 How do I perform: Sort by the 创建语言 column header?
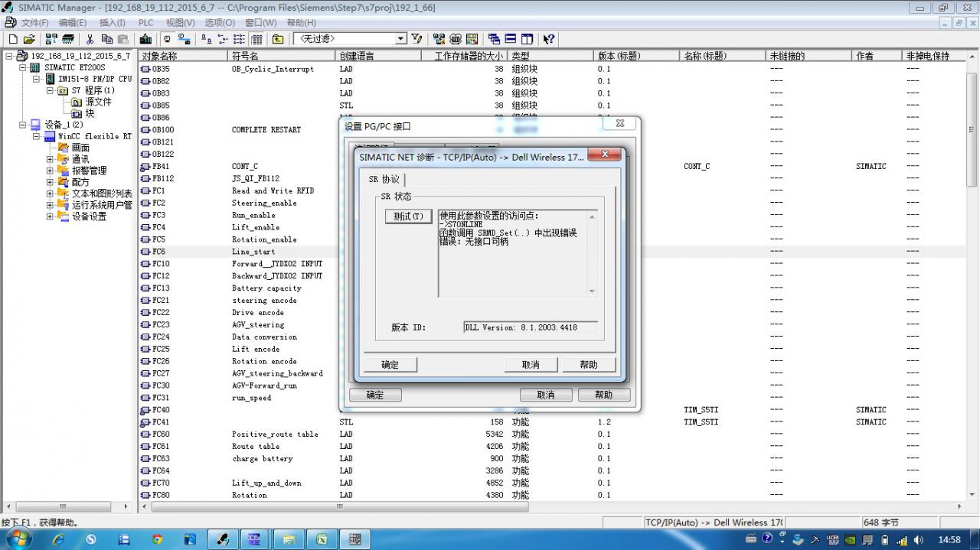(378, 56)
